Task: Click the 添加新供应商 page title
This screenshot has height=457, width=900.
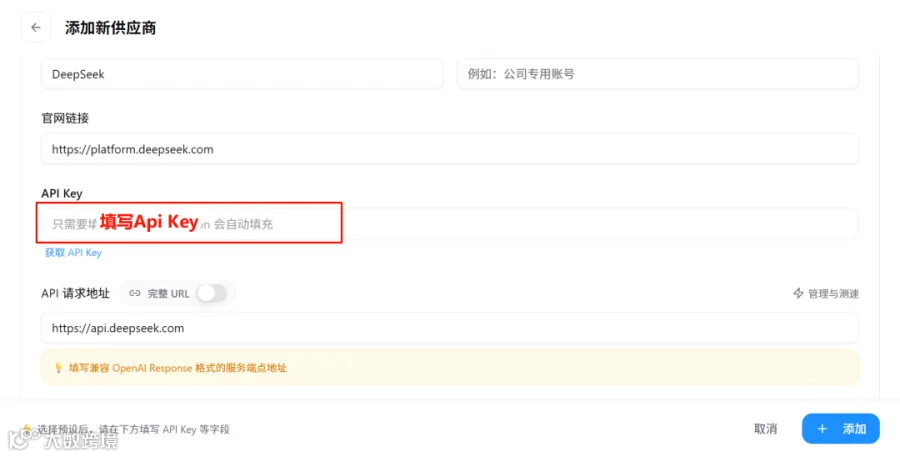Action: pos(110,28)
